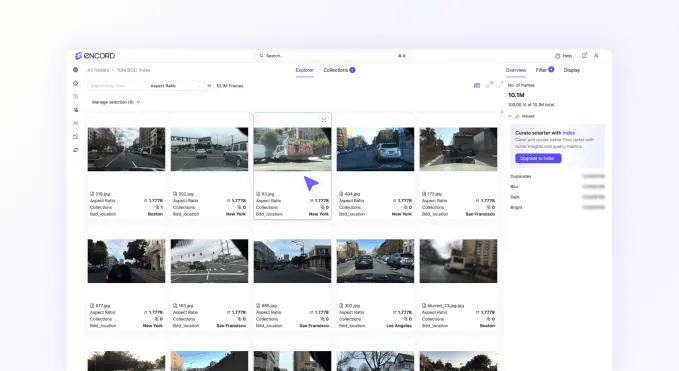Open the Display tab

[572, 70]
